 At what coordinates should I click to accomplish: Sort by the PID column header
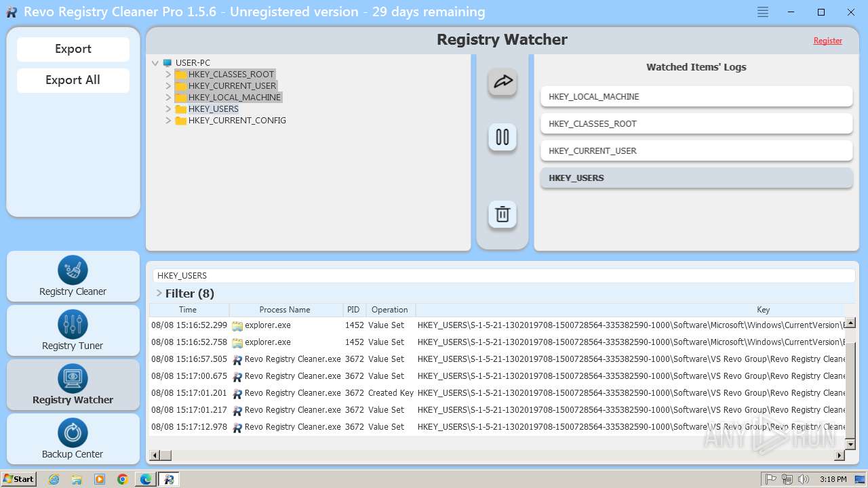click(x=353, y=310)
